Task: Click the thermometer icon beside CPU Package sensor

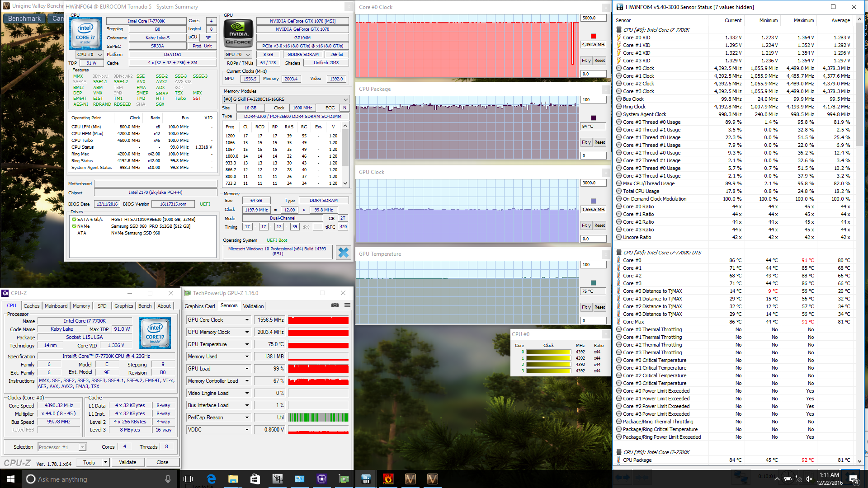Action: coord(619,460)
